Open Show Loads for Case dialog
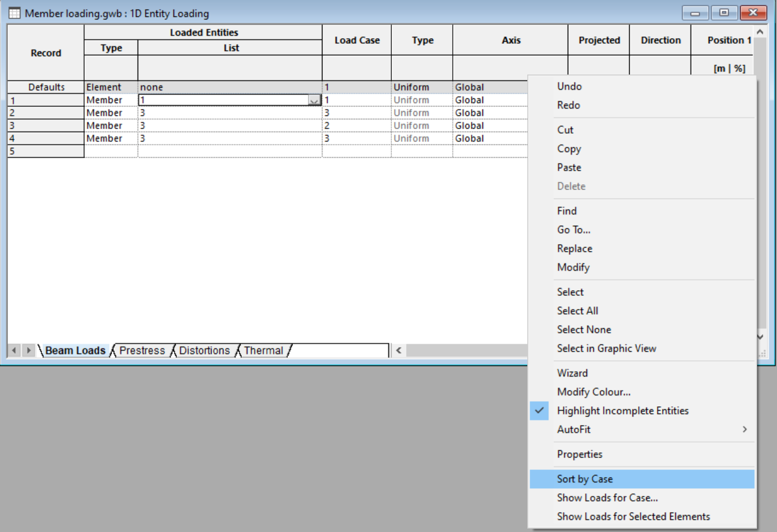 pos(607,497)
